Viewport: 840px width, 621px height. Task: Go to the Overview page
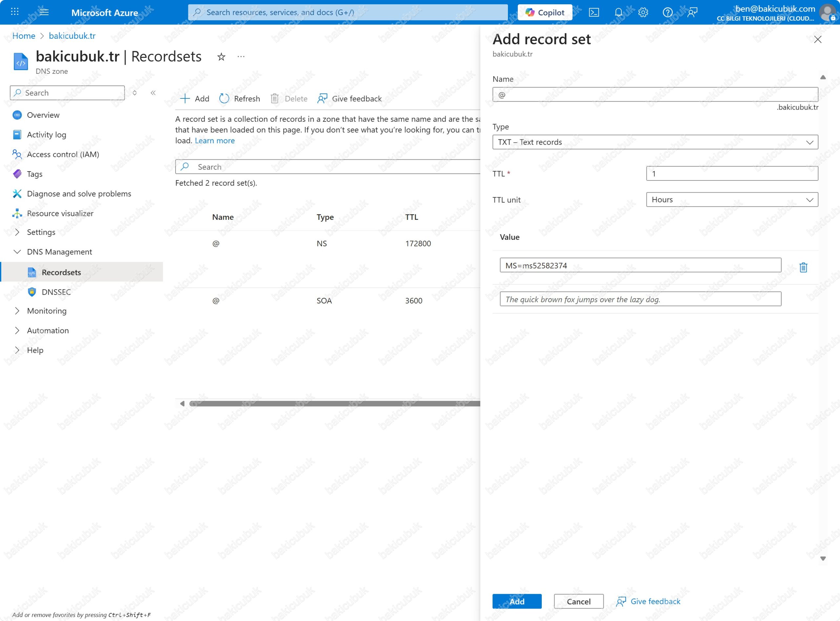pyautogui.click(x=43, y=115)
